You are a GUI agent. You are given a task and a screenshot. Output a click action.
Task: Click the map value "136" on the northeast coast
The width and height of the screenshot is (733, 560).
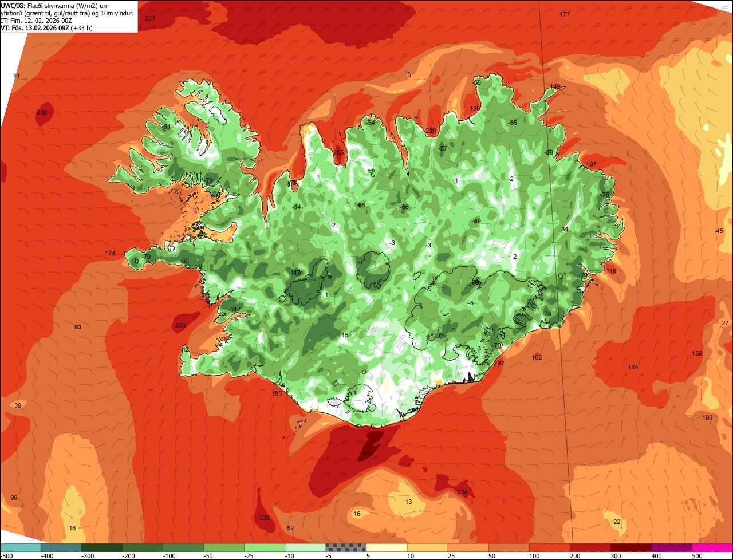475,108
